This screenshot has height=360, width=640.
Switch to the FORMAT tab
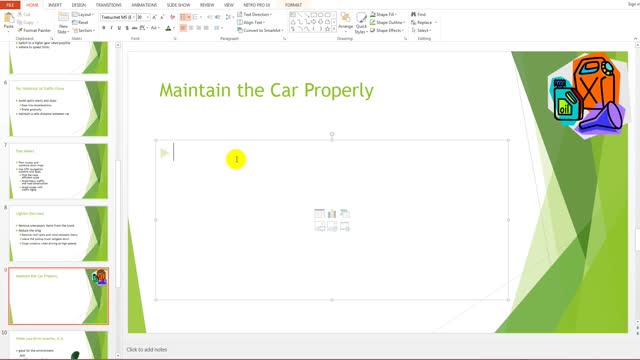(x=293, y=5)
